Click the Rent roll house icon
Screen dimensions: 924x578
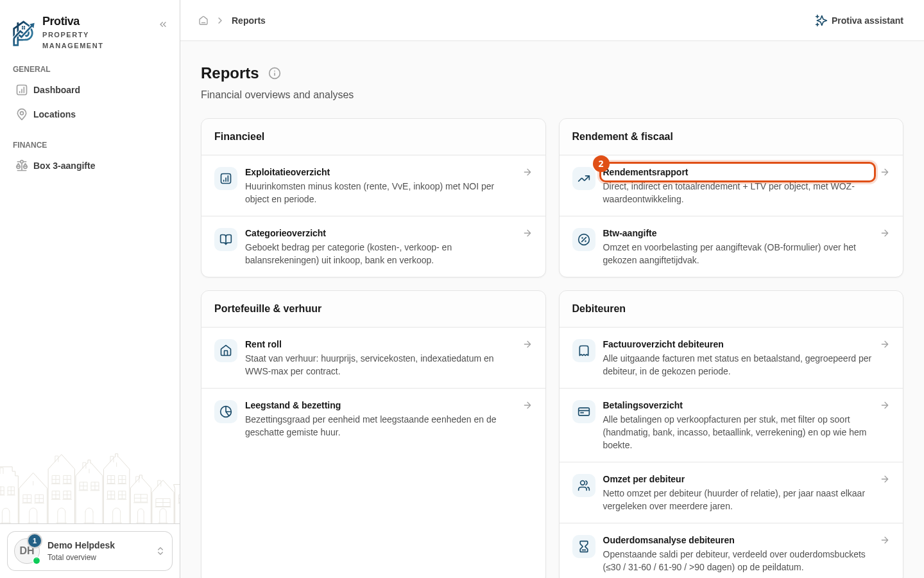coord(226,351)
